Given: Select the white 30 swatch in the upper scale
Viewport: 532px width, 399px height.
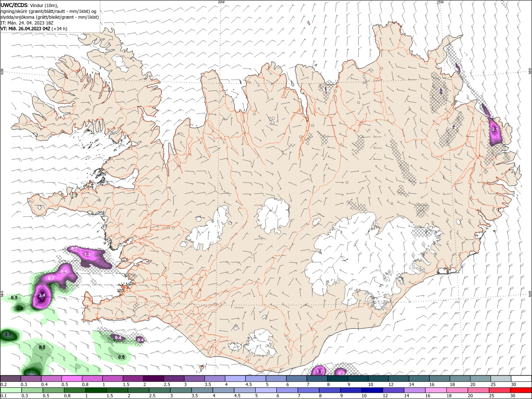Looking at the screenshot, I should (521, 379).
